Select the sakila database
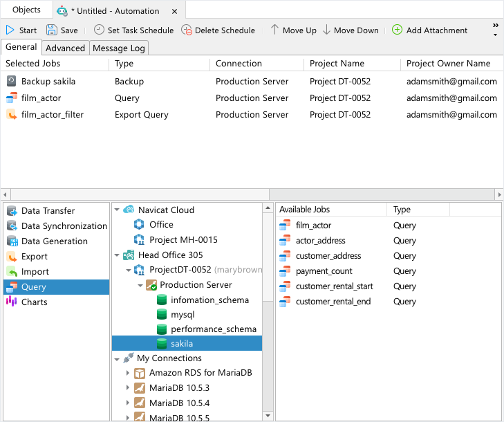Viewport: 504px width, 422px height. [187, 344]
